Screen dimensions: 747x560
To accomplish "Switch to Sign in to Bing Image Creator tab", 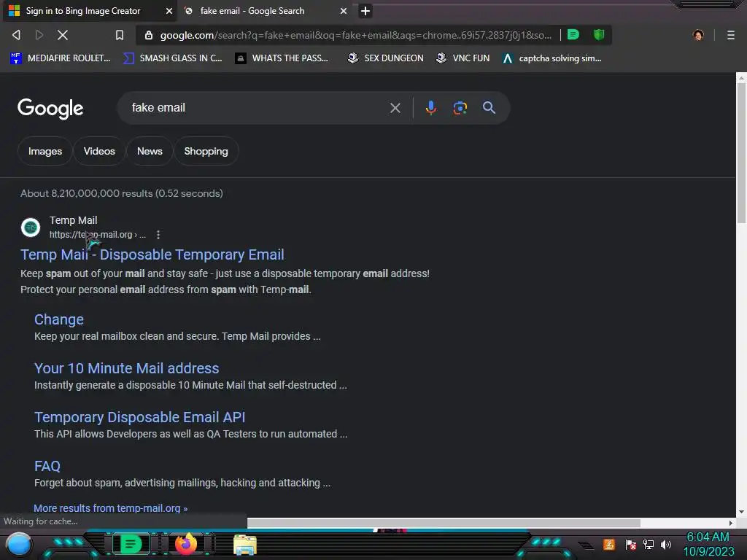I will (89, 11).
